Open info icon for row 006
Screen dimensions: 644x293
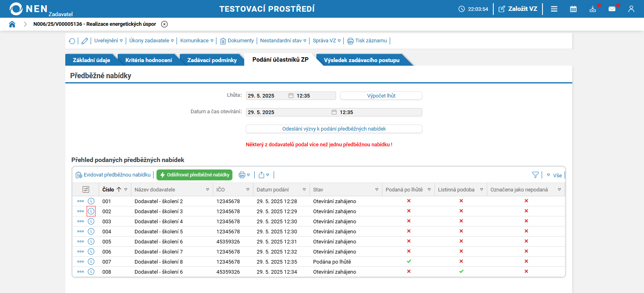point(91,251)
